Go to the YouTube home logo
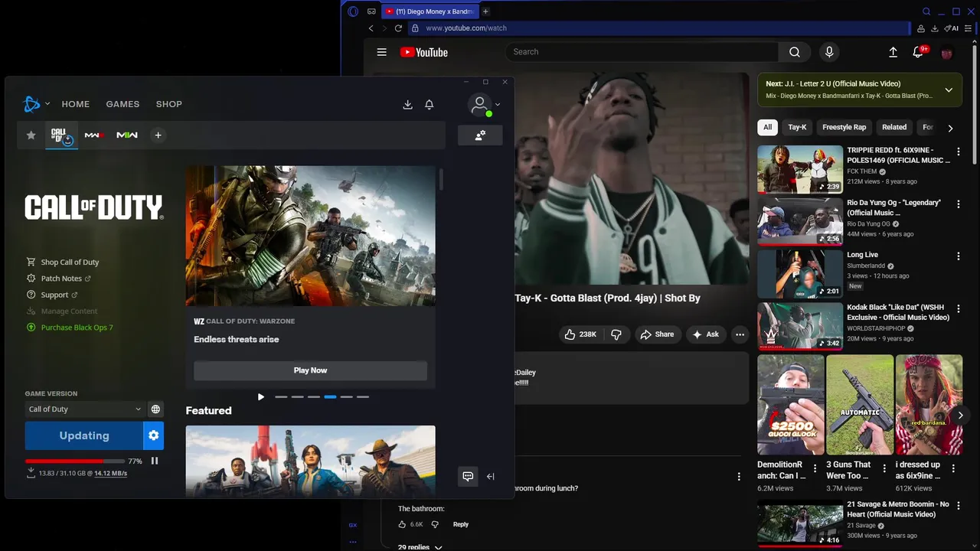Image resolution: width=980 pixels, height=551 pixels. pos(423,52)
